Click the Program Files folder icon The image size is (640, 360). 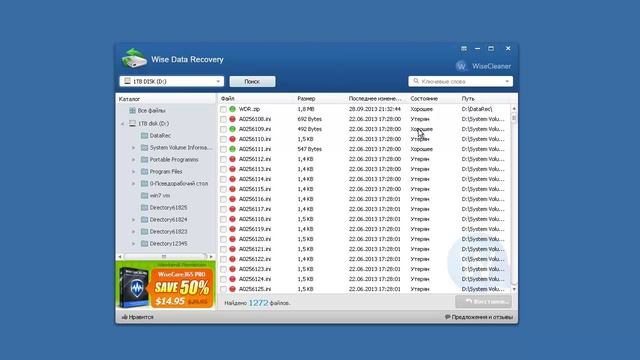144,171
